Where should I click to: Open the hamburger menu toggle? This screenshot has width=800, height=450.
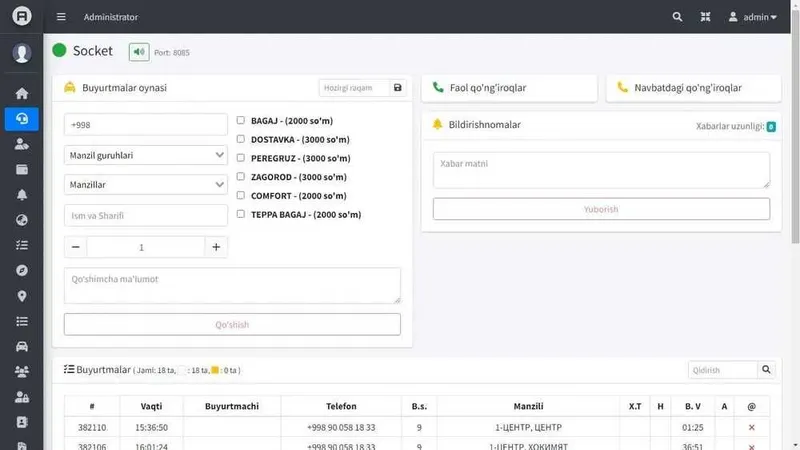point(61,17)
